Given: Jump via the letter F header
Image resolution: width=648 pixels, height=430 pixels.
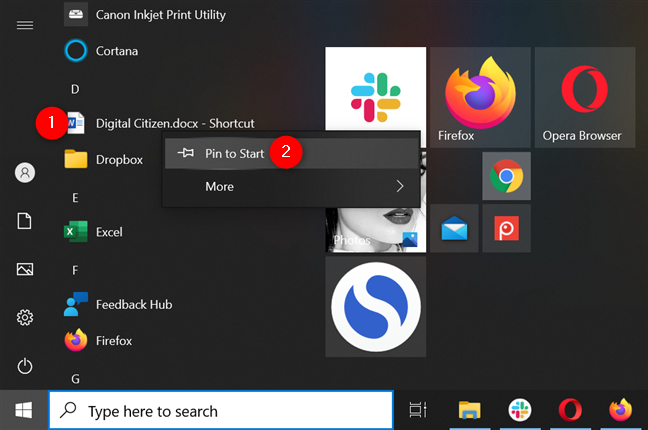Looking at the screenshot, I should 75,270.
